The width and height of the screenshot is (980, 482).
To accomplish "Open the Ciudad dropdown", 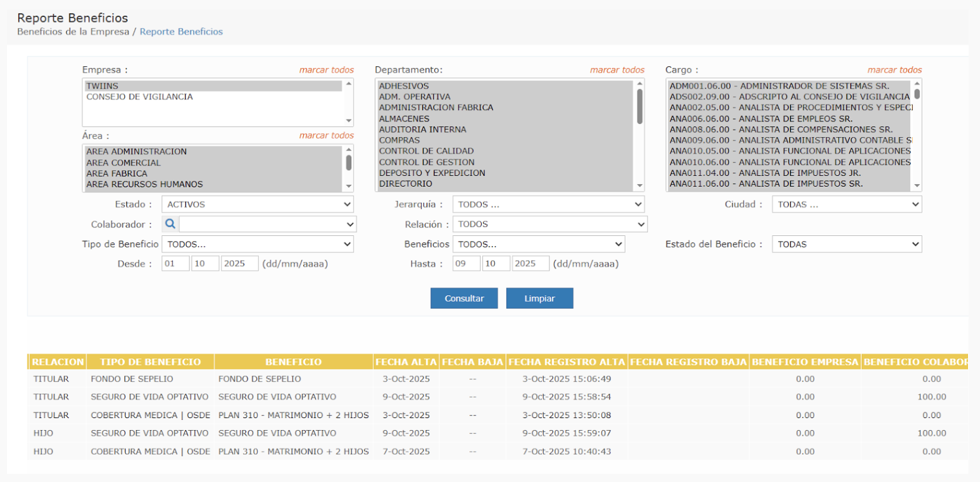I will (x=847, y=204).
